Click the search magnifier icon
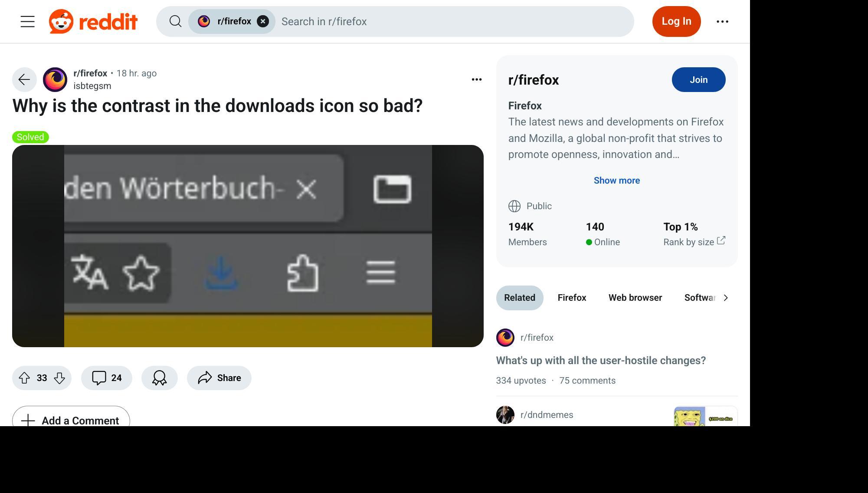 coord(175,21)
